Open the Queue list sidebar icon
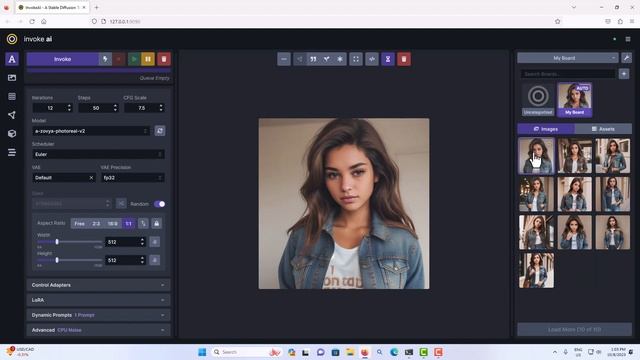 (x=12, y=152)
